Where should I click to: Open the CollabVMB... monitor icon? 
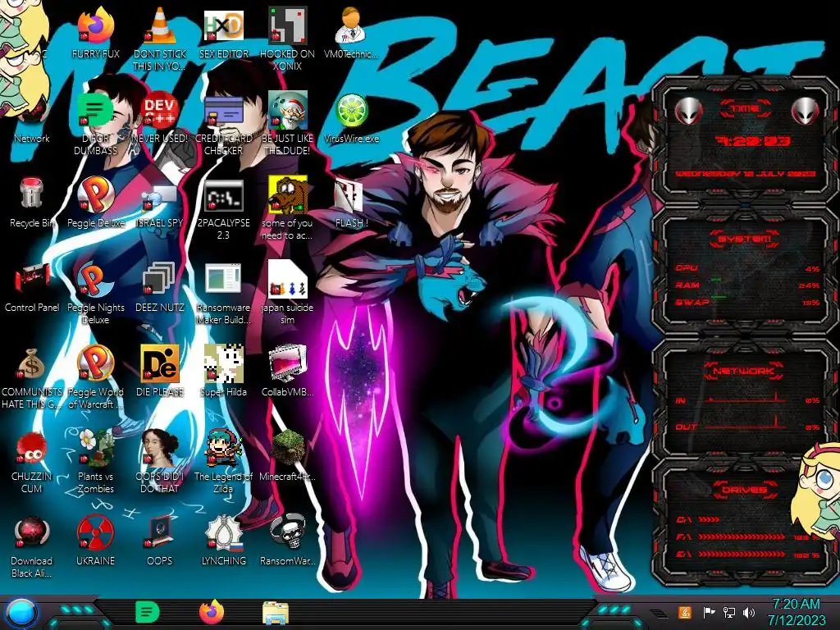pyautogui.click(x=287, y=363)
